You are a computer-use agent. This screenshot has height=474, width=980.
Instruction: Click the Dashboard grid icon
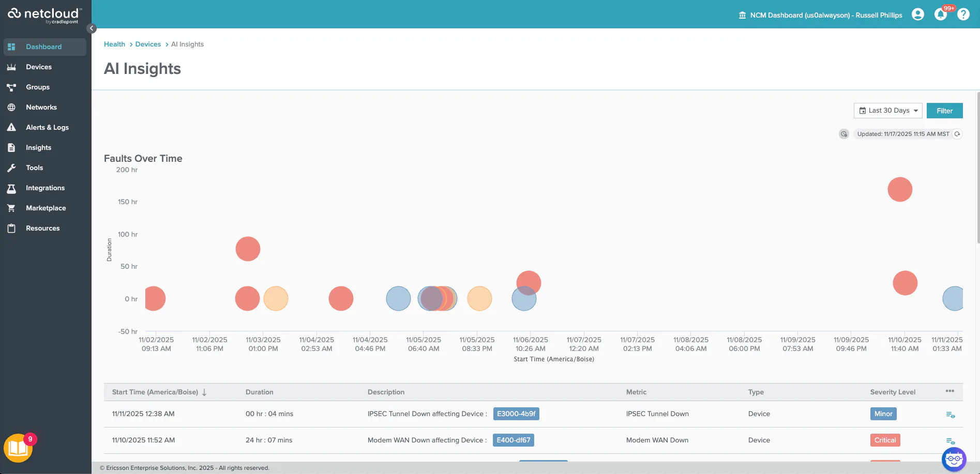click(11, 47)
